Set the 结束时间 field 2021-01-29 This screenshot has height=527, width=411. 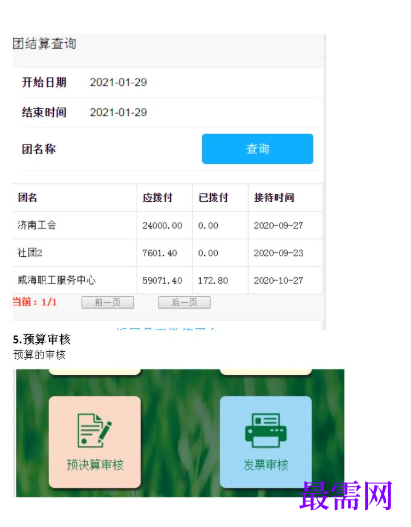click(x=118, y=112)
